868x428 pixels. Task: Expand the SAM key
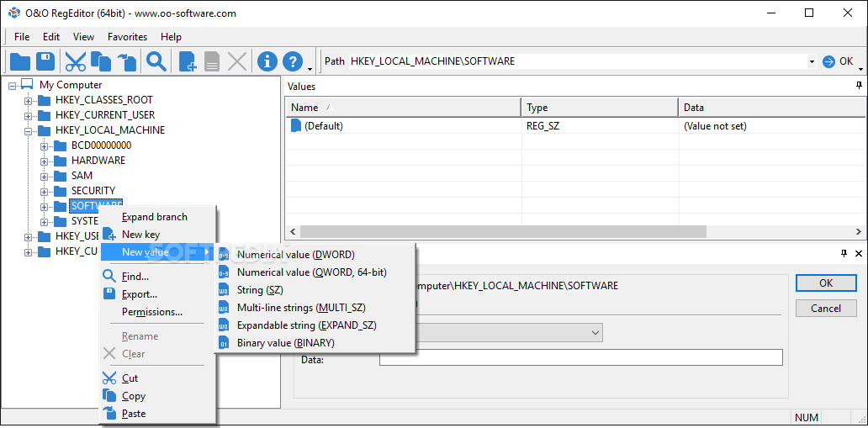point(45,177)
